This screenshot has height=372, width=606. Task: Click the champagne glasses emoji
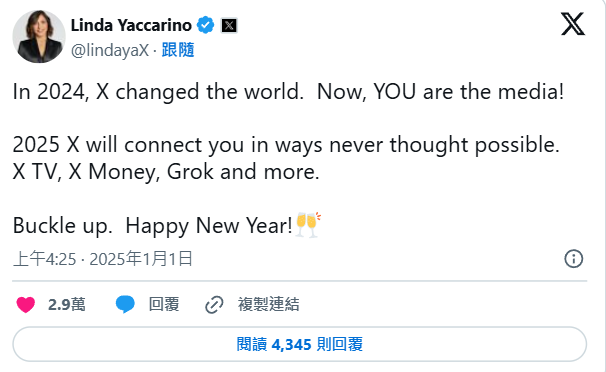pyautogui.click(x=308, y=224)
